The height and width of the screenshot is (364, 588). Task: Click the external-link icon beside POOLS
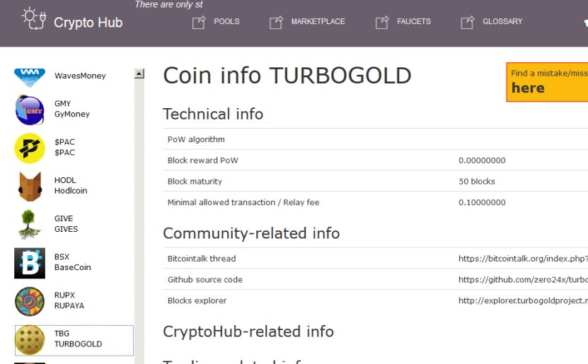coord(199,23)
